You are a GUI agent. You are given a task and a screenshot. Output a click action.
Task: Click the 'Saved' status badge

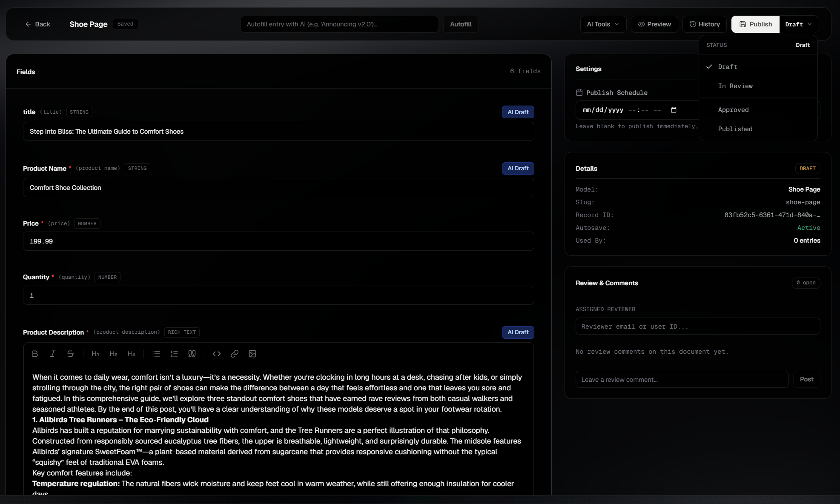[125, 24]
